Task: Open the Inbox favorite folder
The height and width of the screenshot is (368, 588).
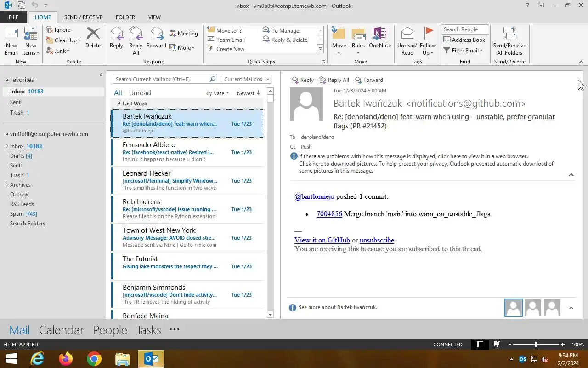Action: pyautogui.click(x=53, y=92)
